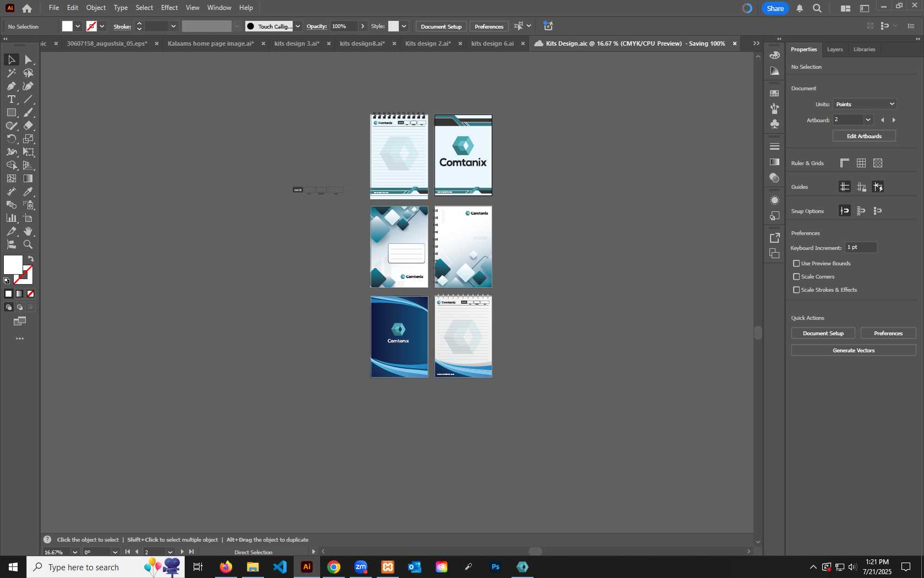
Task: Open the search icon in top bar
Action: point(817,8)
